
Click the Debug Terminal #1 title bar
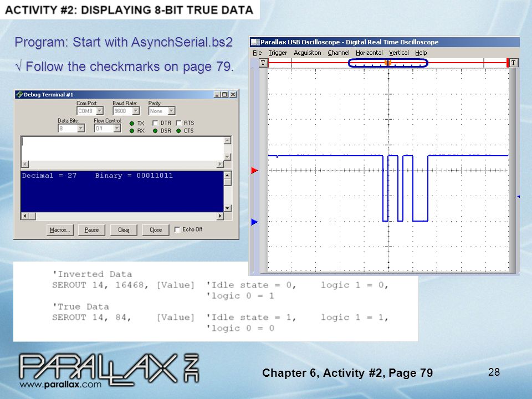pyautogui.click(x=126, y=94)
